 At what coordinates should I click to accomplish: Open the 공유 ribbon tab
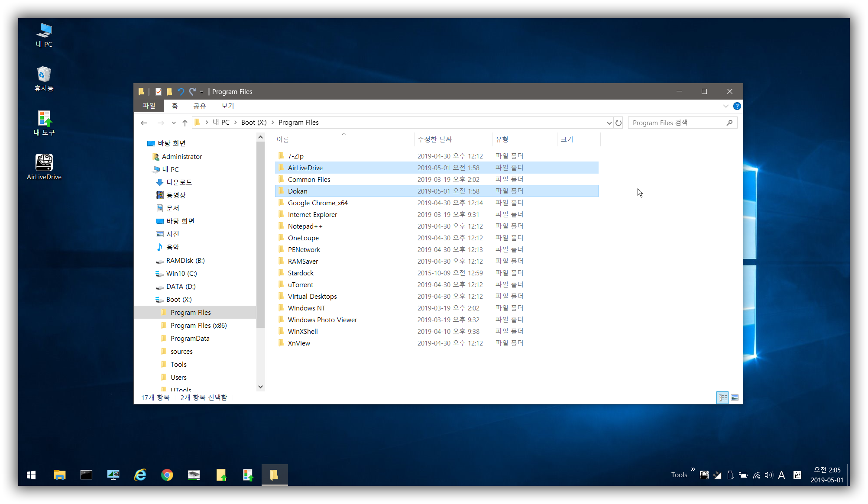[x=200, y=106]
